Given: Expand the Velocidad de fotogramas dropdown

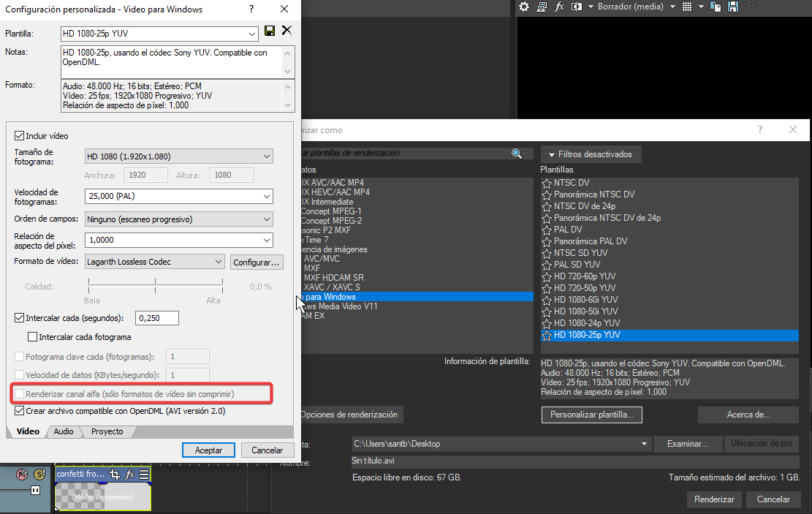Looking at the screenshot, I should pyautogui.click(x=266, y=196).
